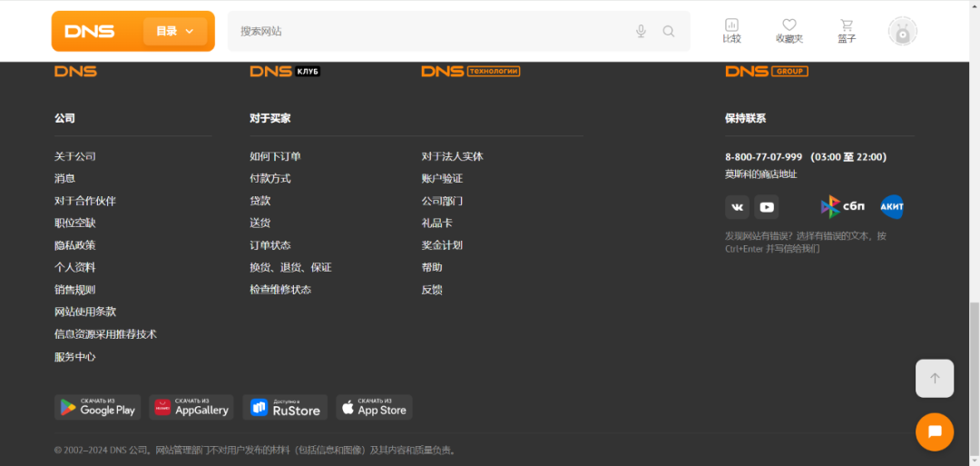Viewport: 980px width, 466px height.
Task: Click the 对于买家 column heading
Action: [270, 118]
